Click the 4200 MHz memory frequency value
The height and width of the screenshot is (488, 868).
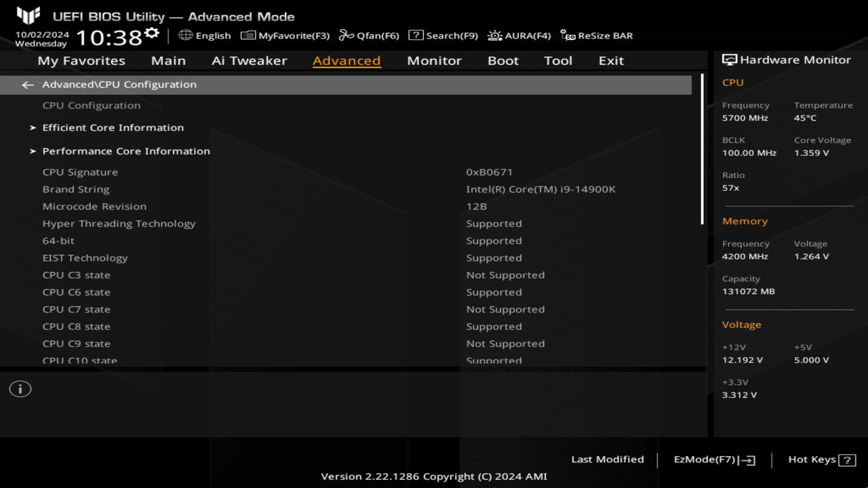click(x=745, y=257)
